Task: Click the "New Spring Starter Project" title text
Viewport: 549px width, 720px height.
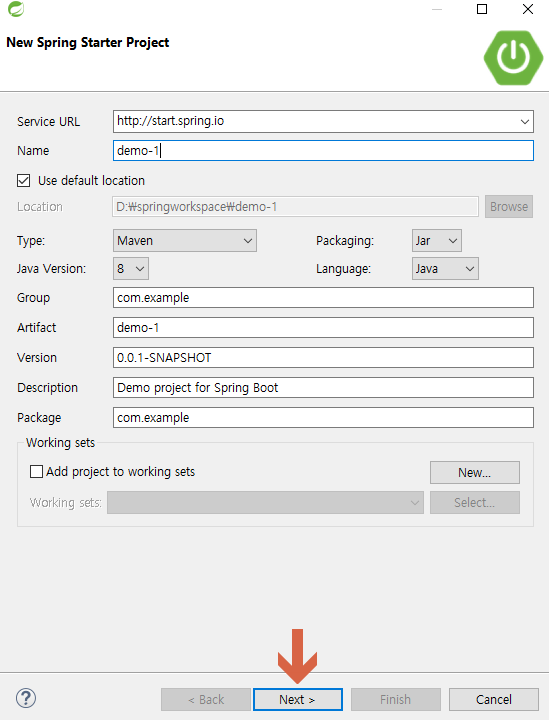Action: (x=88, y=43)
